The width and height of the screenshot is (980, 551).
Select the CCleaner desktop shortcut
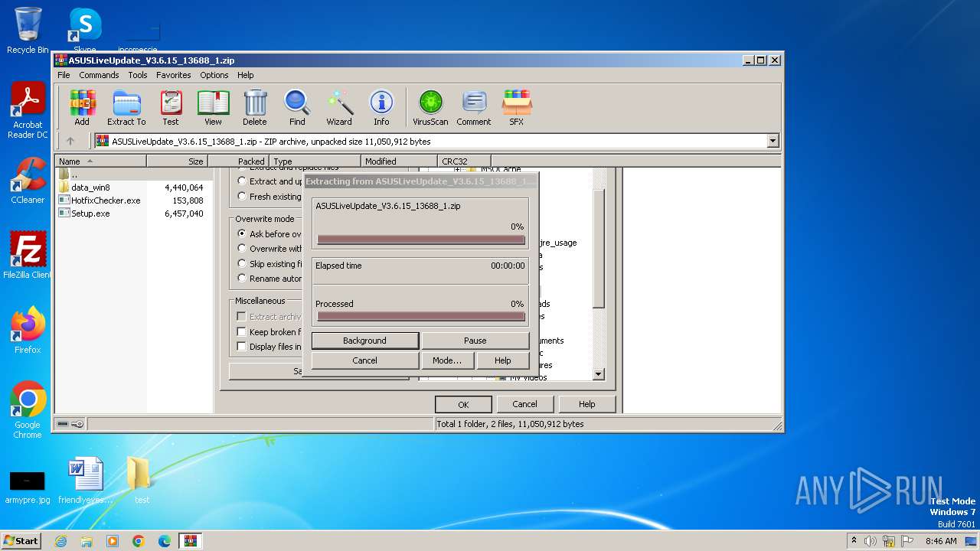tap(28, 181)
